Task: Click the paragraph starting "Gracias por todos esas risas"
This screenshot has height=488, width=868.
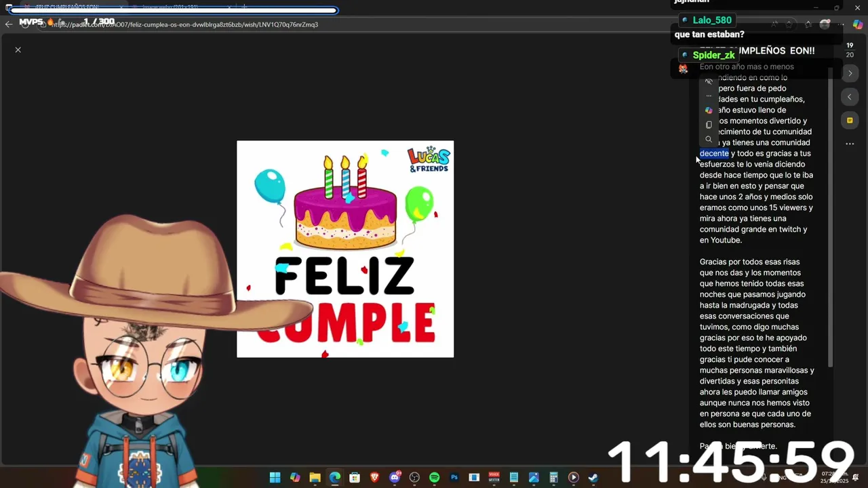Action: coord(757,343)
